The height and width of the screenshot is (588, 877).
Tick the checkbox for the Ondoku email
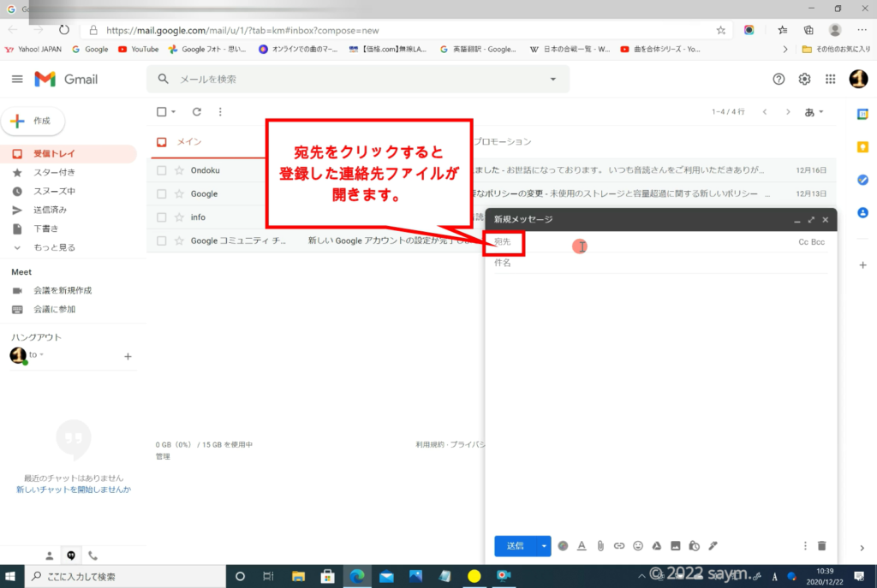162,170
